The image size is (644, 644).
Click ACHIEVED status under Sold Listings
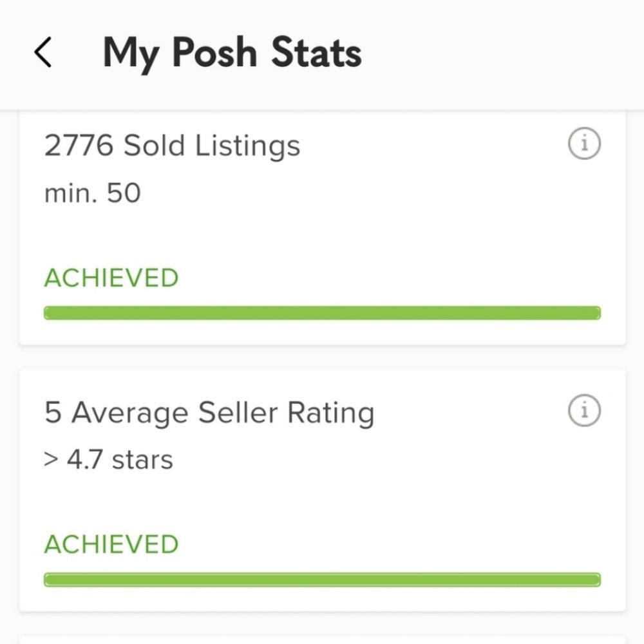(x=111, y=278)
